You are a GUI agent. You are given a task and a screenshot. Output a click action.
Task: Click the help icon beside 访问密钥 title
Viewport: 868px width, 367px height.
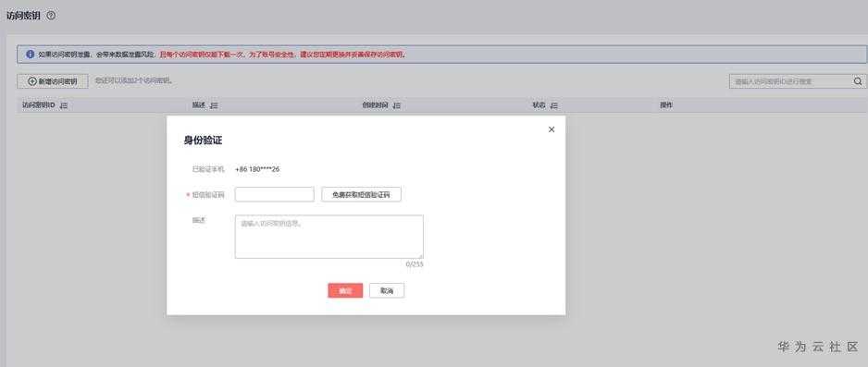click(51, 16)
